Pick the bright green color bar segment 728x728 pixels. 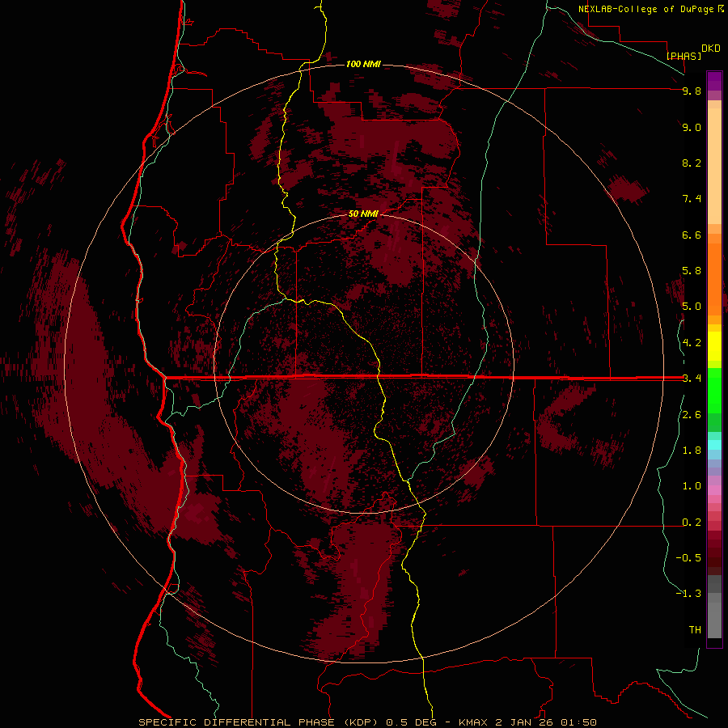pyautogui.click(x=714, y=390)
